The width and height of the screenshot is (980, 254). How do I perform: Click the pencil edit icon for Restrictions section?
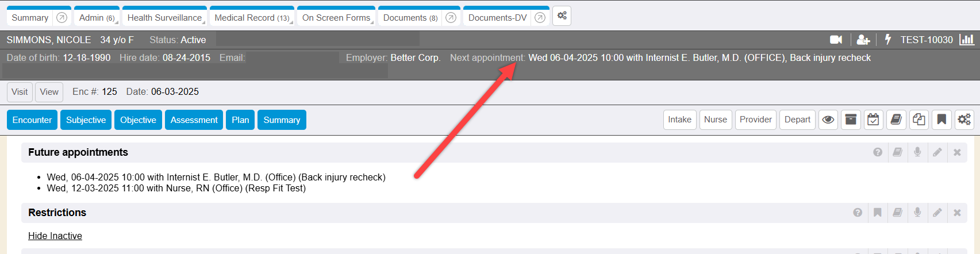(x=937, y=213)
